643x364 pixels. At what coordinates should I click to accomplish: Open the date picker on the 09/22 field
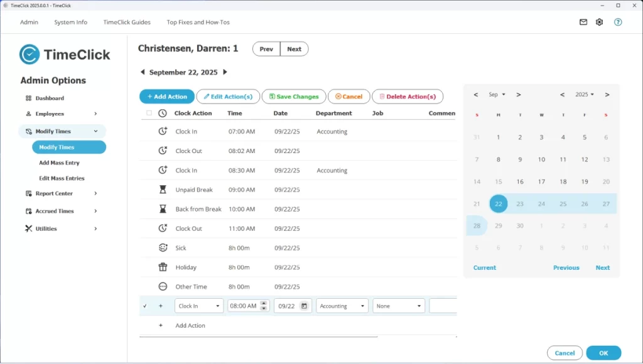pos(305,305)
